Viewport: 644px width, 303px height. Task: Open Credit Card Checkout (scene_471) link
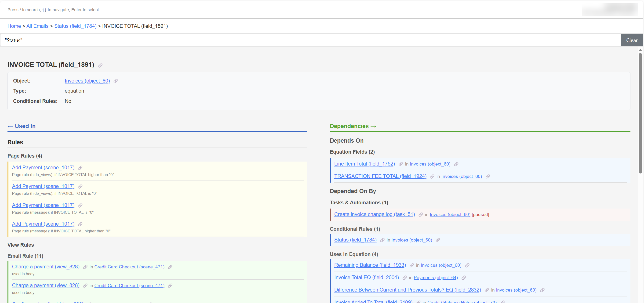click(129, 267)
